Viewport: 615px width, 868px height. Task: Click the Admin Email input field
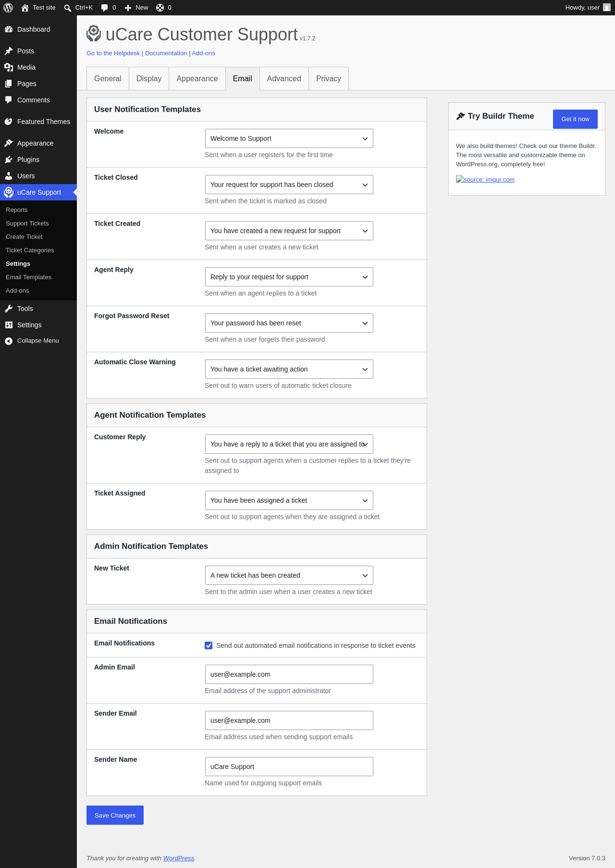click(289, 674)
